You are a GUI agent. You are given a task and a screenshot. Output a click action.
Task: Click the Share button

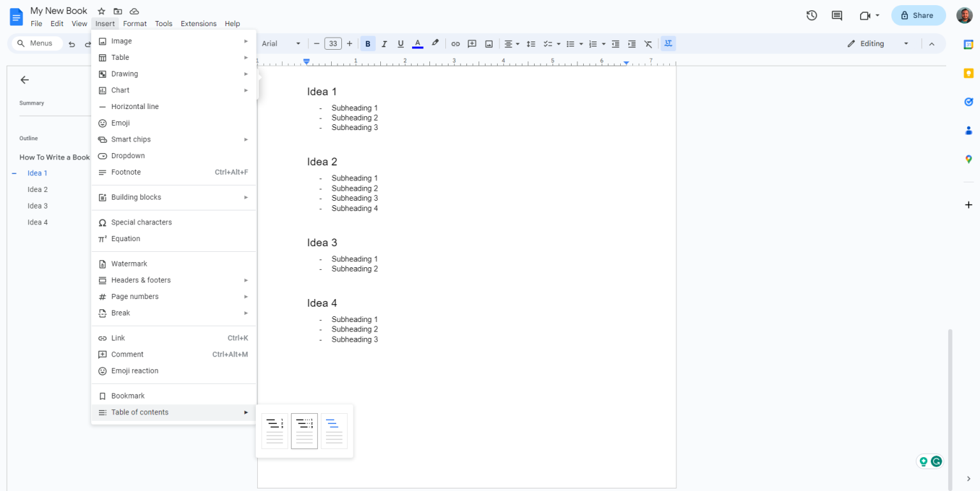coord(918,15)
